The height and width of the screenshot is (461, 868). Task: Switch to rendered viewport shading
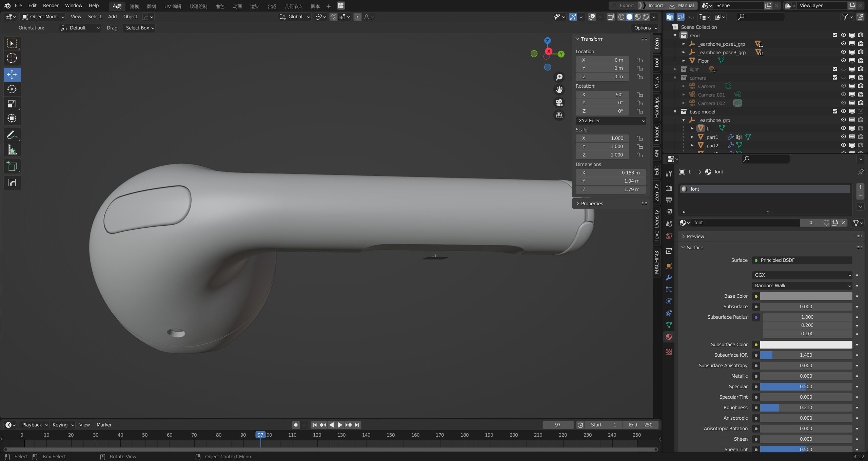646,17
